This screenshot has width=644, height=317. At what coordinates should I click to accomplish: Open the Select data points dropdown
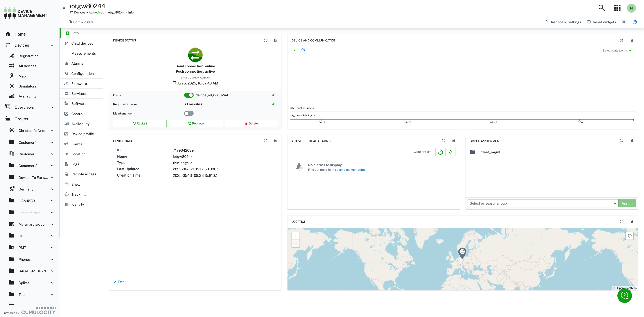point(617,50)
